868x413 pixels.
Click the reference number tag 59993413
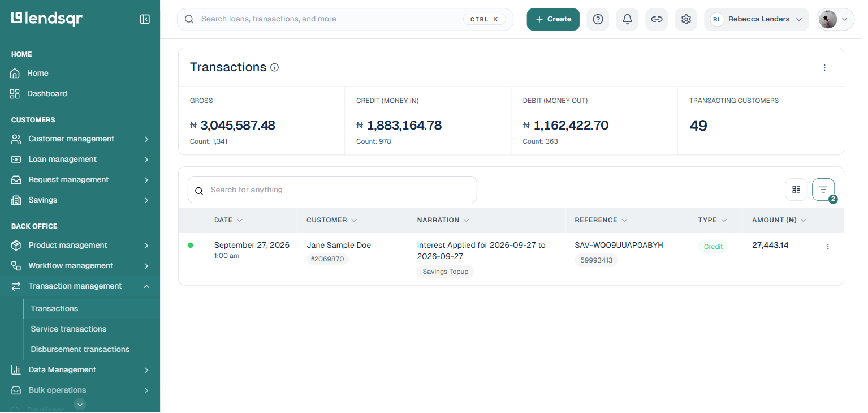597,260
